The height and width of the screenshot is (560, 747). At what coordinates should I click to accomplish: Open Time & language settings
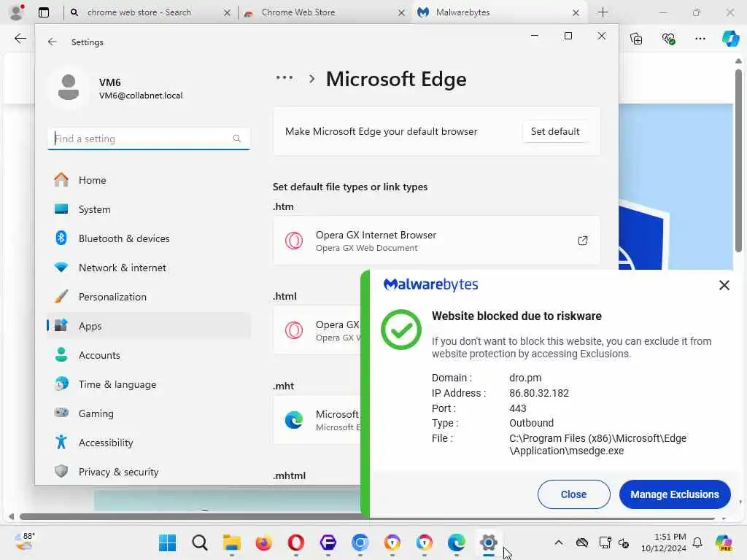tap(149, 384)
